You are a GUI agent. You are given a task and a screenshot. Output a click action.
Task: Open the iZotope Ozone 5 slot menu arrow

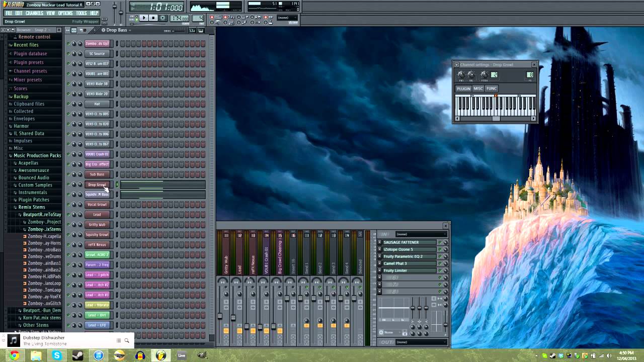pos(380,249)
